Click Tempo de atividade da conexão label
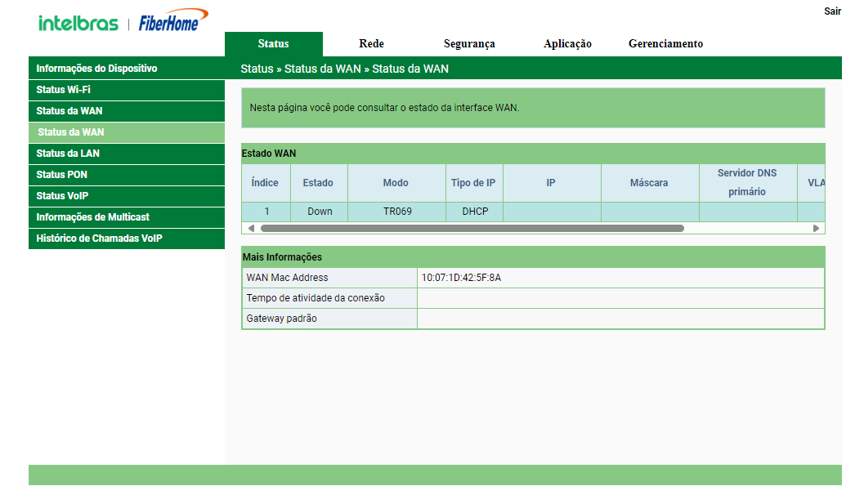855x504 pixels. pyautogui.click(x=316, y=299)
